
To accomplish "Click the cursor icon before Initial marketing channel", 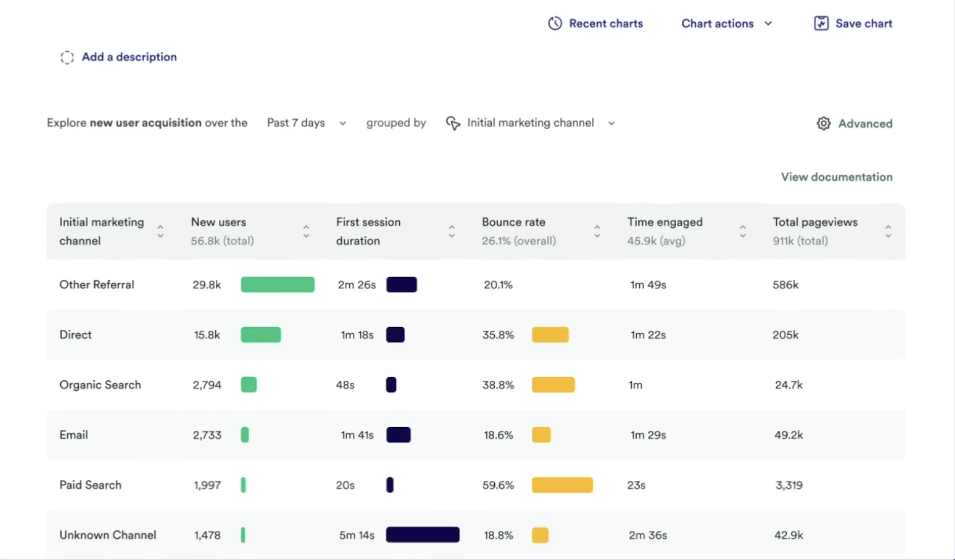I will pos(453,123).
